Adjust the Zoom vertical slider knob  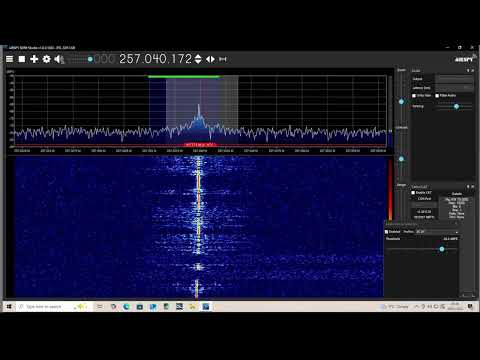coord(401,101)
